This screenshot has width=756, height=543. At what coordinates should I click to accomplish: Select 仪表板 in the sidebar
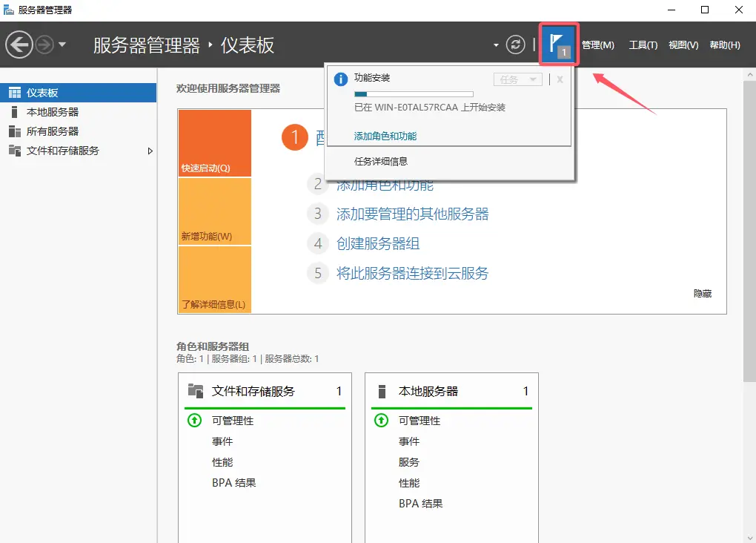[78, 93]
